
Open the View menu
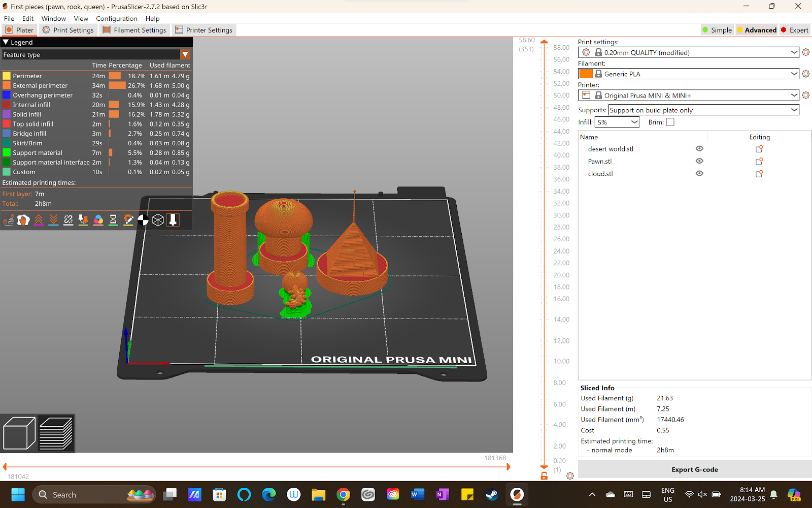pos(81,18)
